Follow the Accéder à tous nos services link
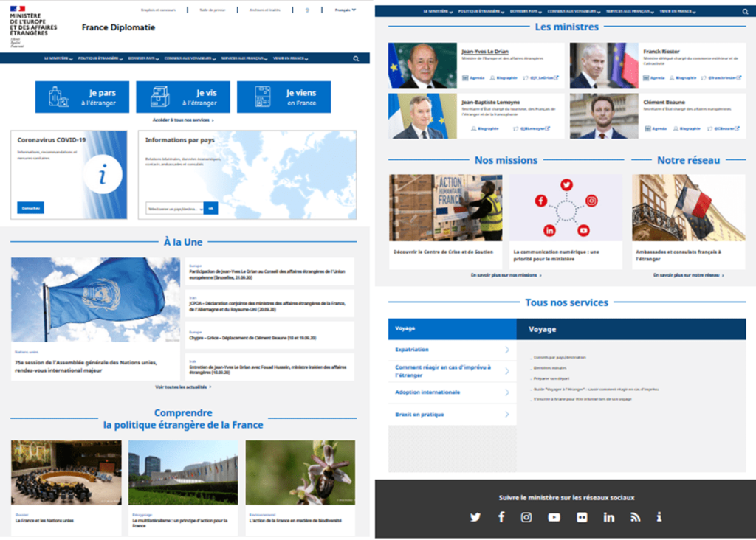The image size is (756, 540). point(183,120)
